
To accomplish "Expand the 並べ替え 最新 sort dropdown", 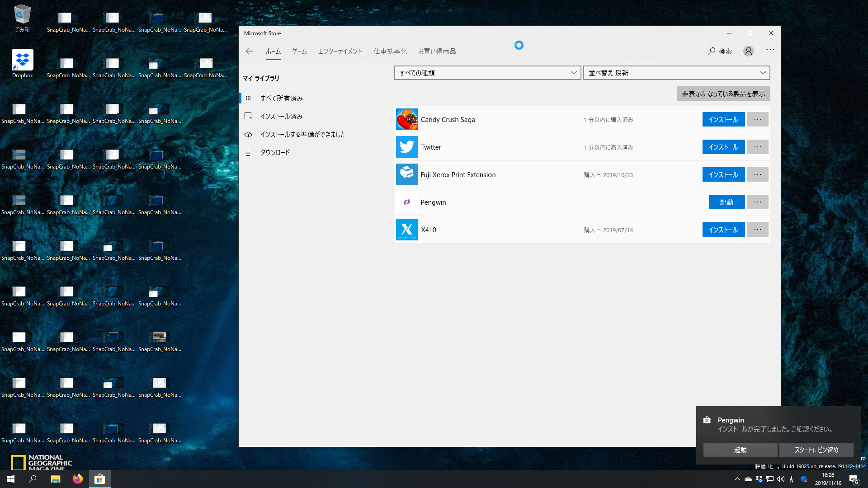I will pyautogui.click(x=676, y=73).
